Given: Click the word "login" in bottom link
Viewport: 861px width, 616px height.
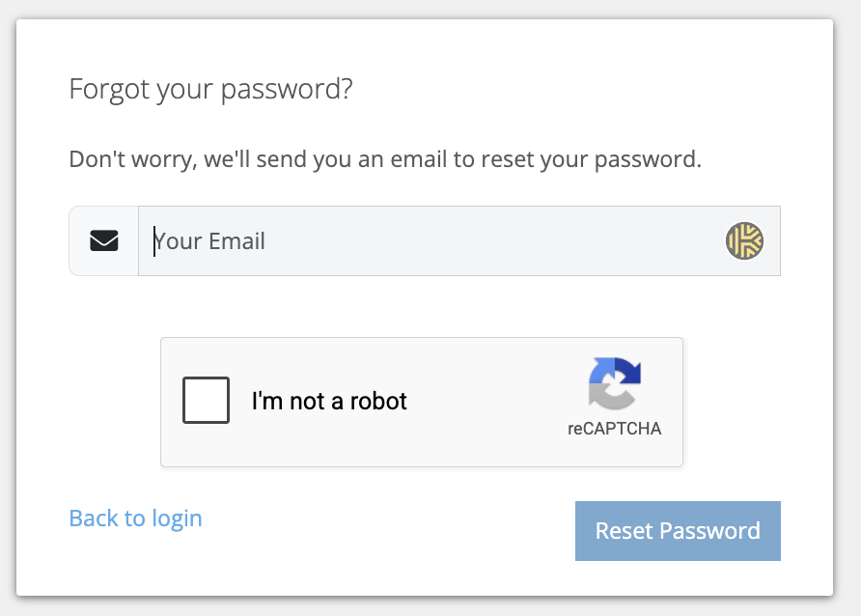Looking at the screenshot, I should tap(177, 519).
